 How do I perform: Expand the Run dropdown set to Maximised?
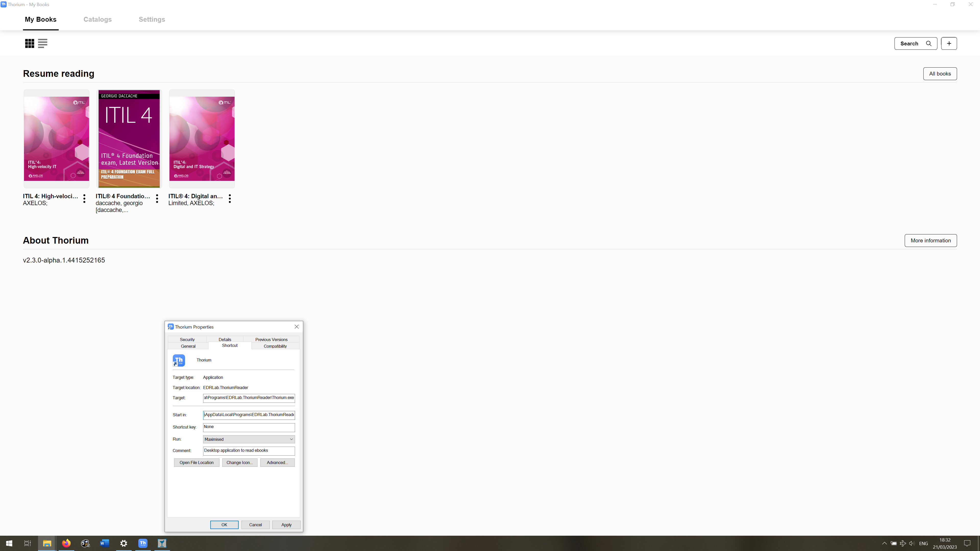coord(249,439)
